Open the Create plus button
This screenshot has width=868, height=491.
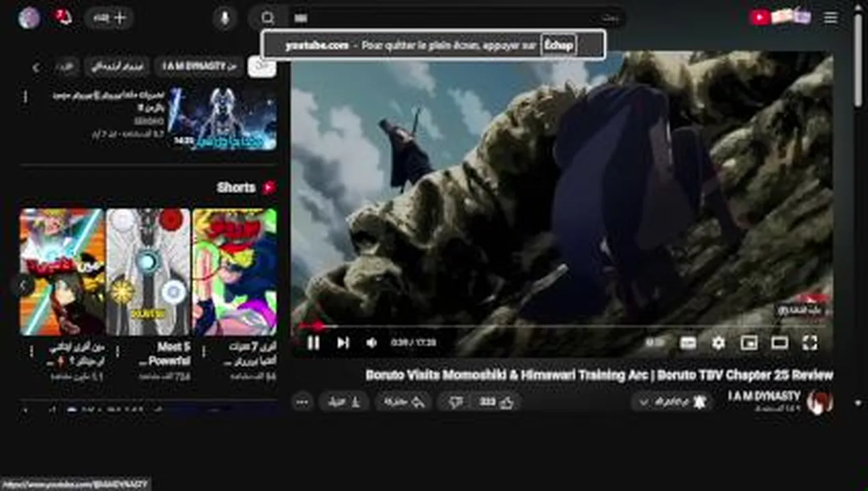tap(109, 18)
